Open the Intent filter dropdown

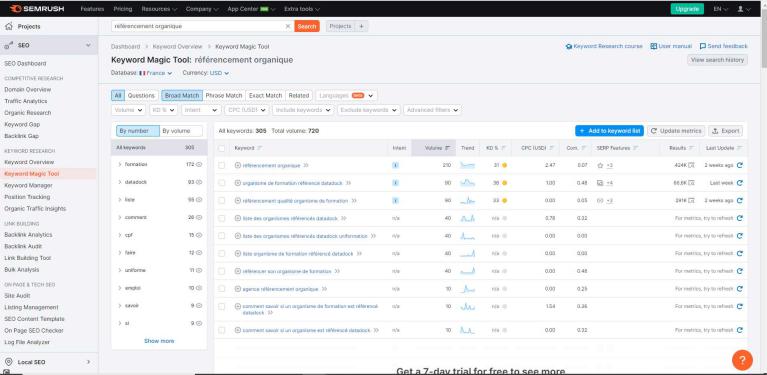(x=201, y=110)
